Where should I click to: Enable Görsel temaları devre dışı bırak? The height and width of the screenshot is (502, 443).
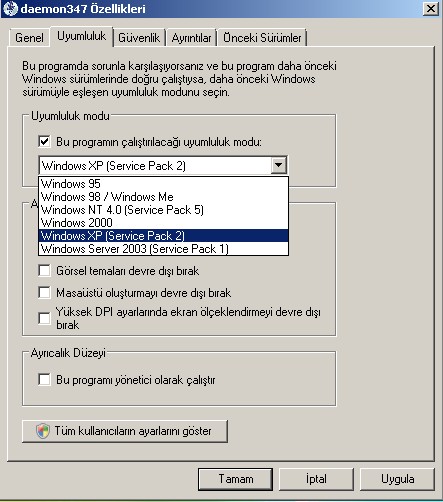pyautogui.click(x=44, y=270)
